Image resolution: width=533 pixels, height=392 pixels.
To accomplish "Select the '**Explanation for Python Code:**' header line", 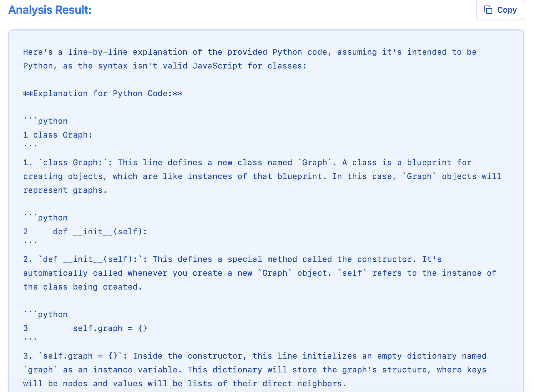I will tap(103, 93).
